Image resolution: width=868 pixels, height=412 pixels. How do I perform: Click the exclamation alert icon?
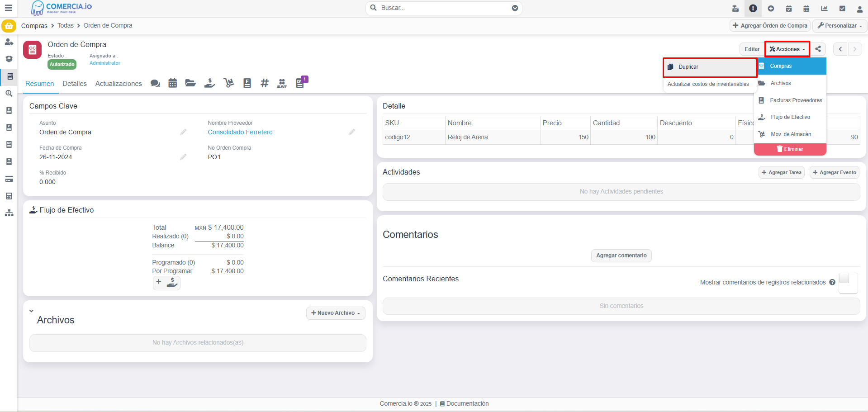[753, 8]
